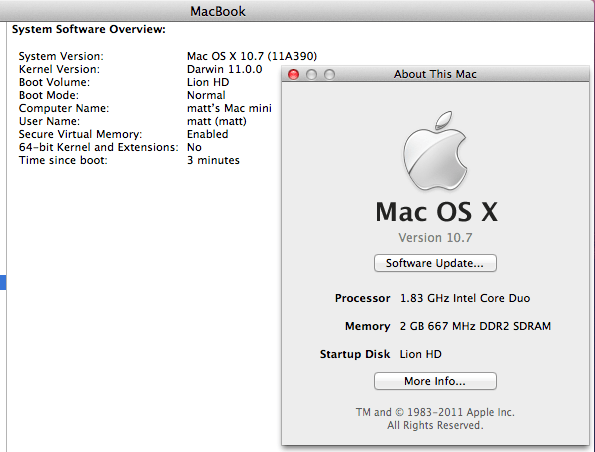595x452 pixels.
Task: Click the About This Mac title bar
Action: pos(435,74)
